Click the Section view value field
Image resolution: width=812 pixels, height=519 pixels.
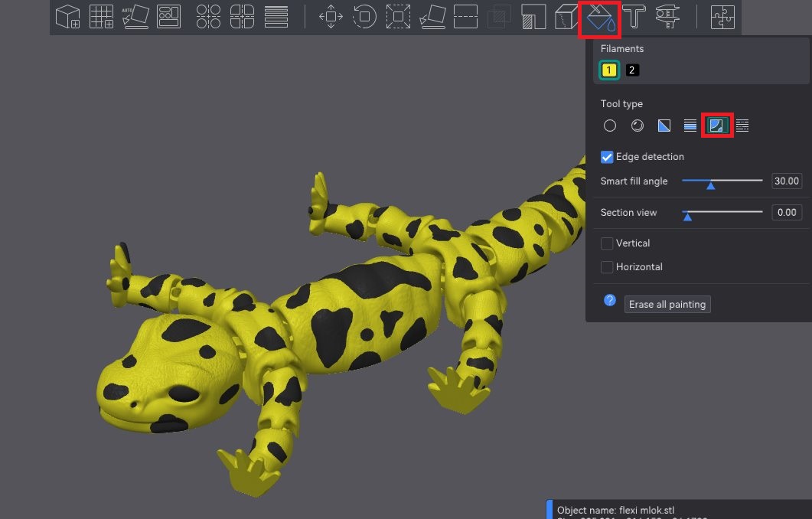pyautogui.click(x=787, y=213)
